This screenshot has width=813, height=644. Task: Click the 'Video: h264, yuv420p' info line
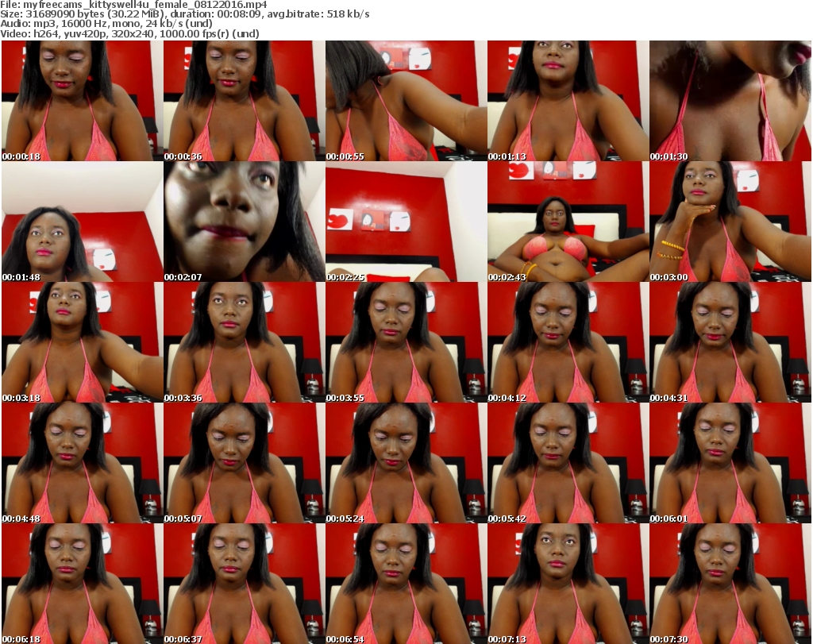pos(129,33)
